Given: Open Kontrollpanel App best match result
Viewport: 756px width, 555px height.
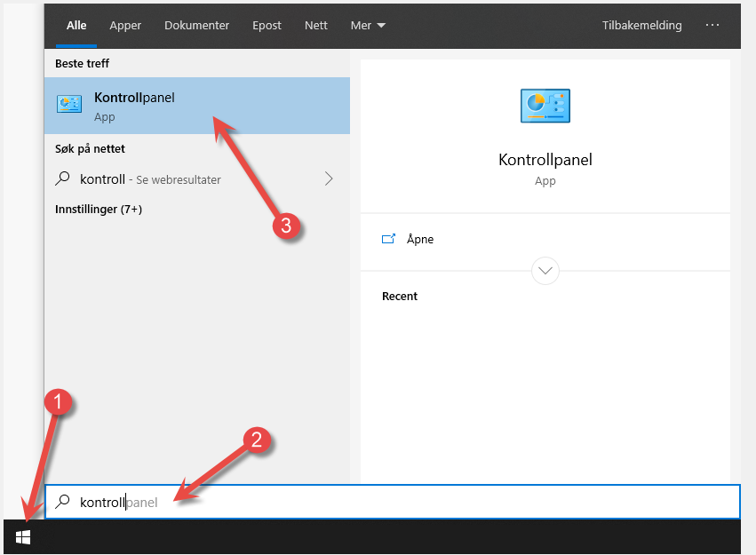Looking at the screenshot, I should pos(196,106).
